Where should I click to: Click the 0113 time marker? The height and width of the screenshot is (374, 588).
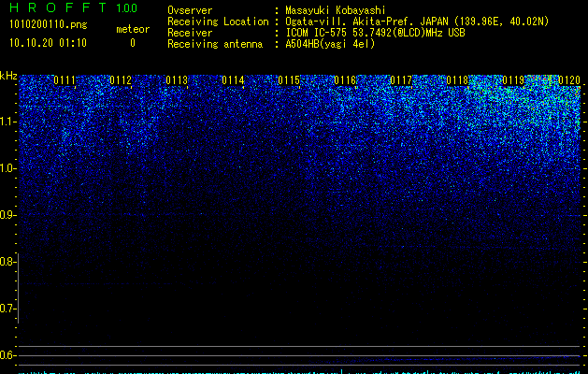[x=177, y=80]
